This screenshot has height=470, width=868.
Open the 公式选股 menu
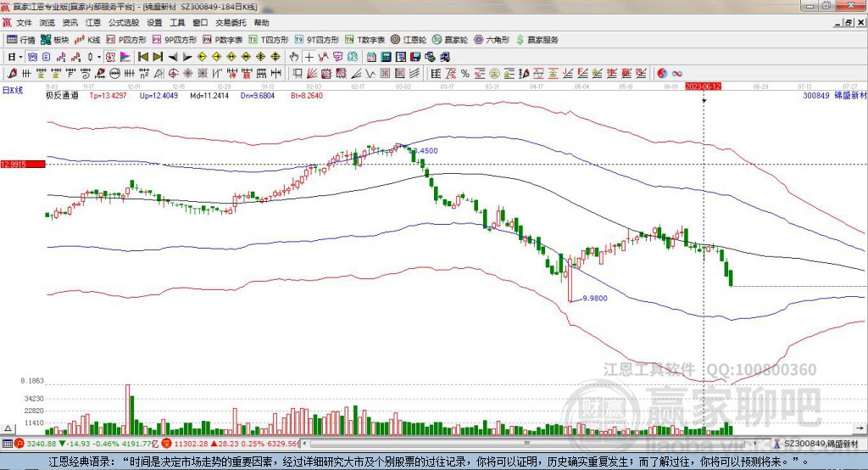124,23
